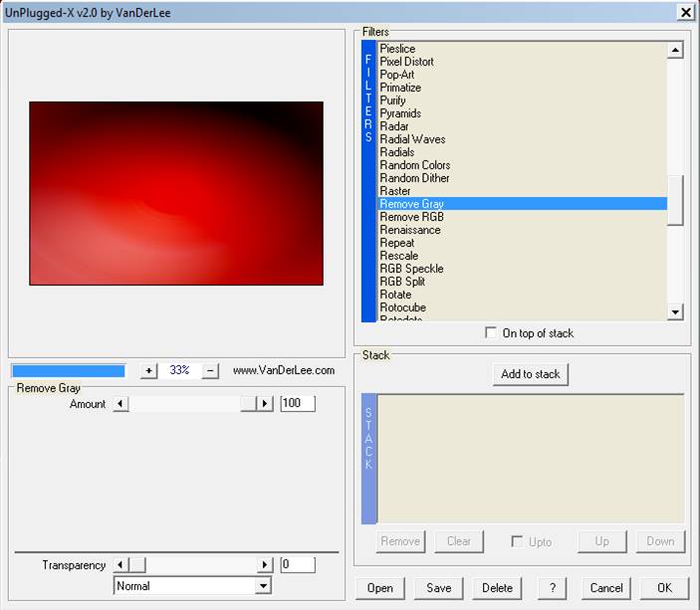Select the RGB Split filter
Viewport: 700px width, 610px height.
pos(402,282)
